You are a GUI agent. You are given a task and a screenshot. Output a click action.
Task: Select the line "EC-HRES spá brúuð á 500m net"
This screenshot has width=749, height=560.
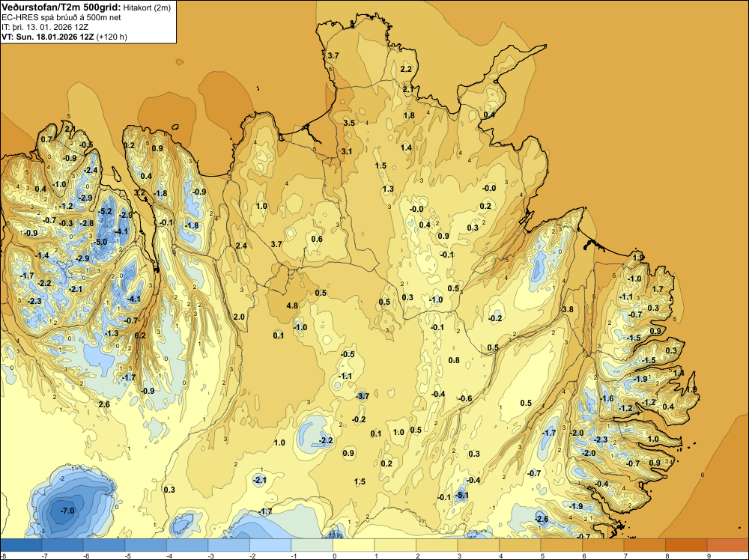[x=61, y=17]
